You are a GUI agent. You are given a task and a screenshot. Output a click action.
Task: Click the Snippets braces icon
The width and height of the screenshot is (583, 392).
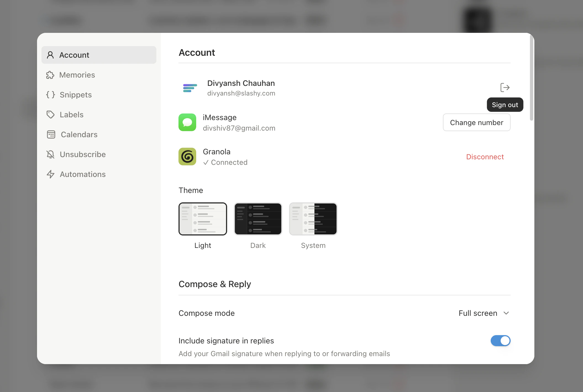[51, 95]
